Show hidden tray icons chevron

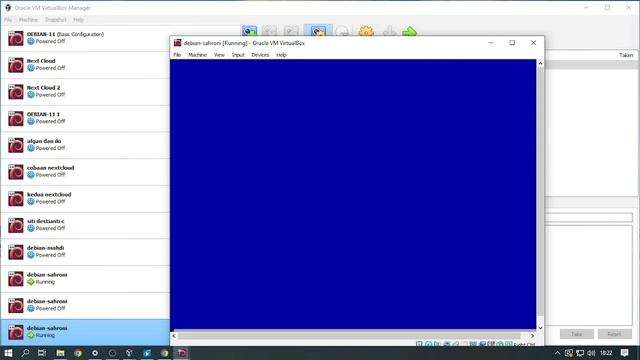[x=558, y=353]
